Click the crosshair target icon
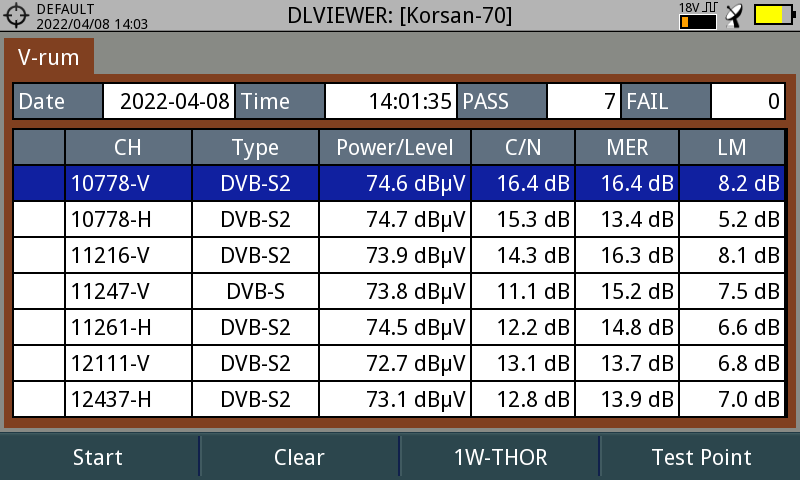Screen dimensions: 800x480 [x=16, y=15]
